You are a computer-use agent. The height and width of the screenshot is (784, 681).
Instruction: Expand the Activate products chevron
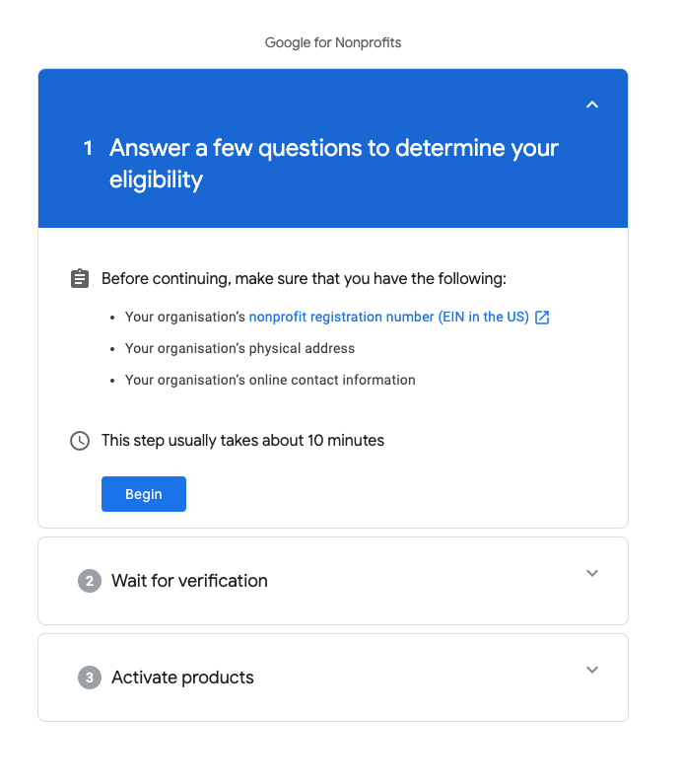tap(591, 670)
